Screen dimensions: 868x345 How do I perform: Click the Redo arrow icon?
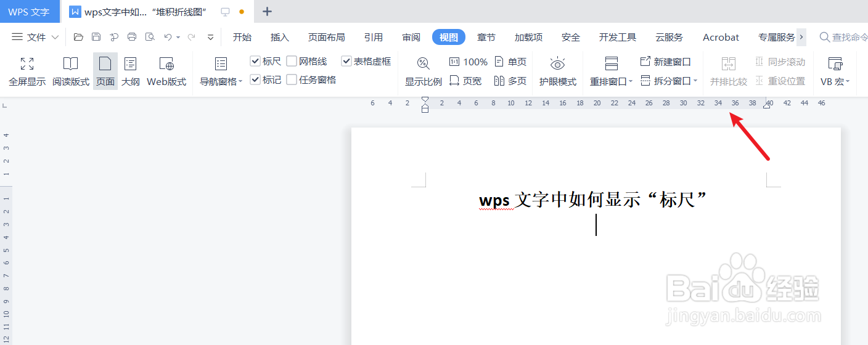192,37
